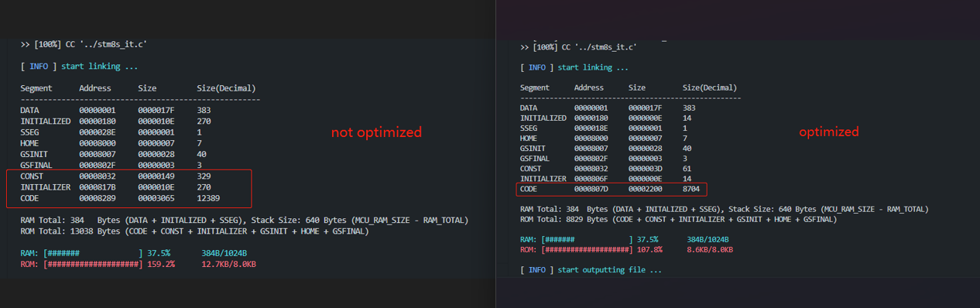Select the 'ROM Total: 13038 Bytes' line
This screenshot has height=308, width=980.
[194, 231]
